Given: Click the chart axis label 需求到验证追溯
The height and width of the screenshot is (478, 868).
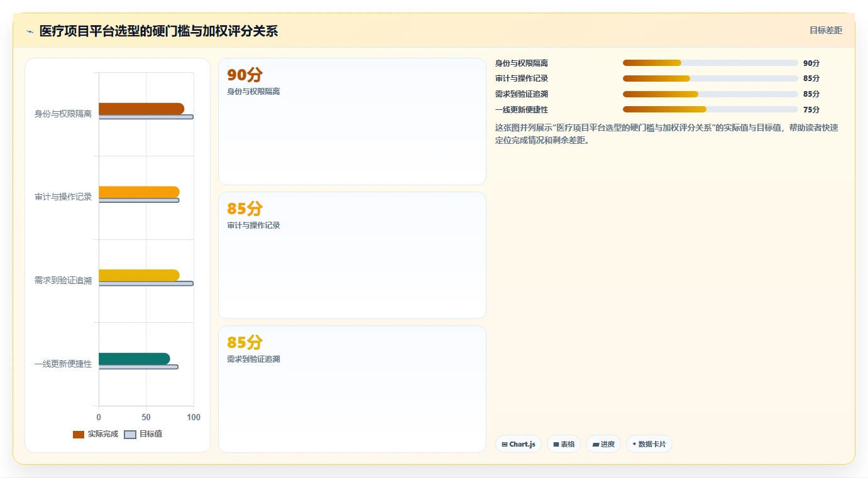Looking at the screenshot, I should pyautogui.click(x=63, y=281).
